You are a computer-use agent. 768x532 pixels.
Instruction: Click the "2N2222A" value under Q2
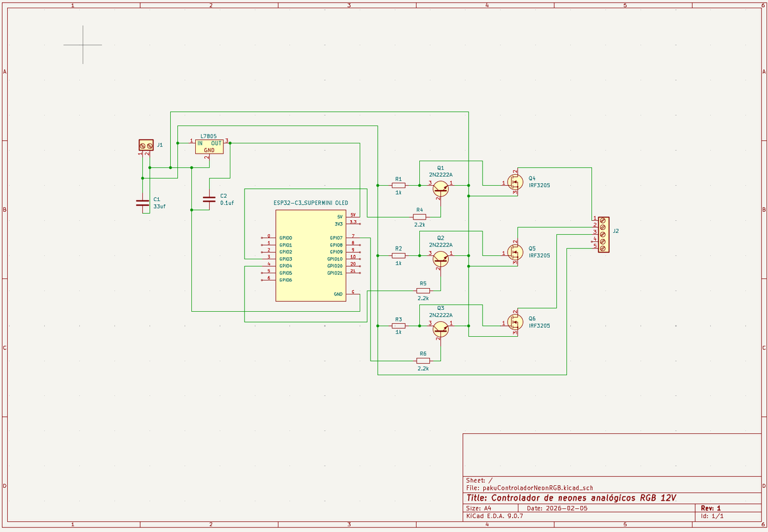pyautogui.click(x=440, y=245)
